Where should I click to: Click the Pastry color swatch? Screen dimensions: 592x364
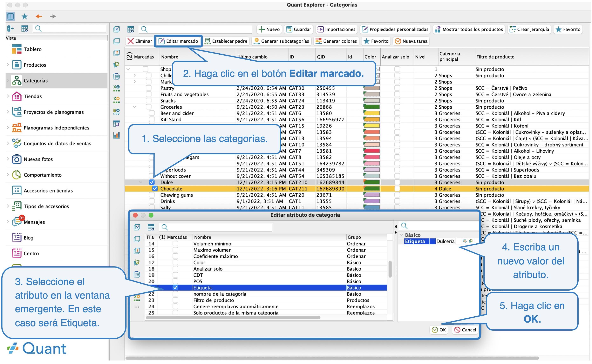coord(372,88)
